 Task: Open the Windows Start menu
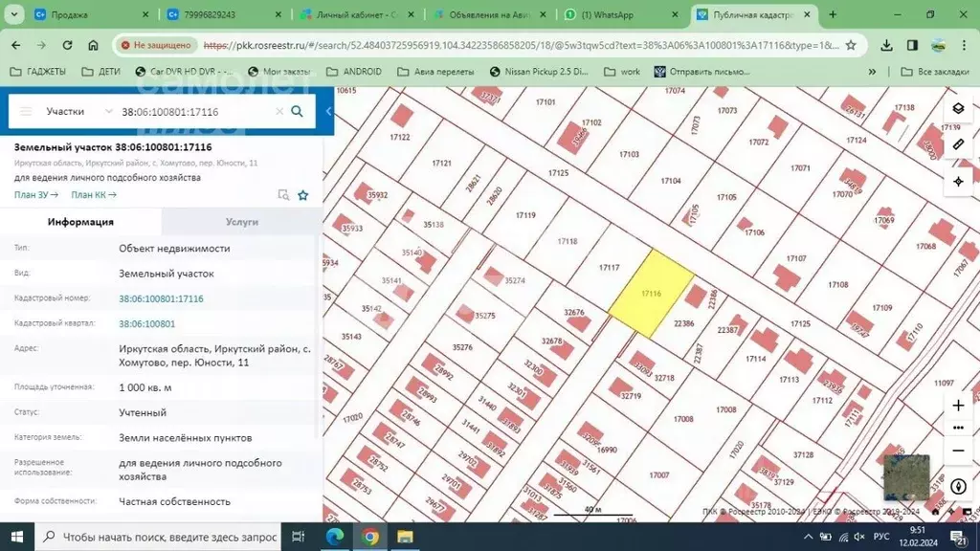click(x=17, y=537)
